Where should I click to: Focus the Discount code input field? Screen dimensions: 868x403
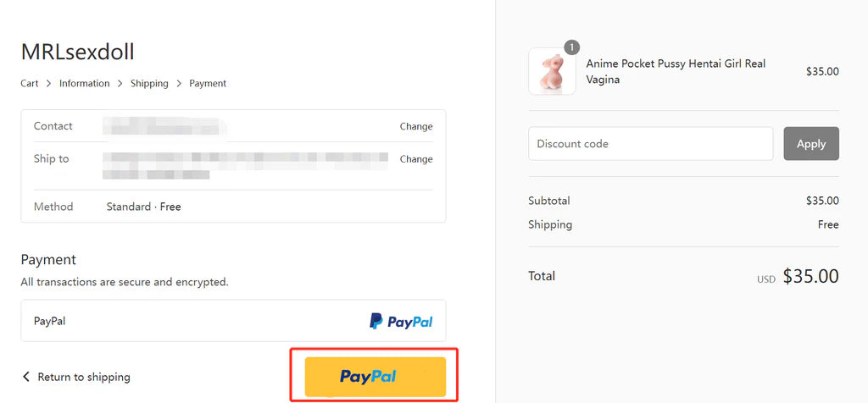click(x=650, y=144)
